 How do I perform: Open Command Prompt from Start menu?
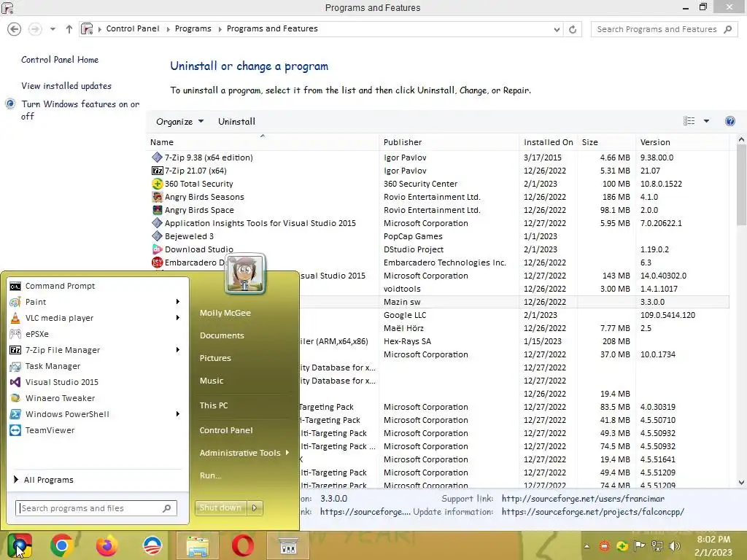coord(60,286)
